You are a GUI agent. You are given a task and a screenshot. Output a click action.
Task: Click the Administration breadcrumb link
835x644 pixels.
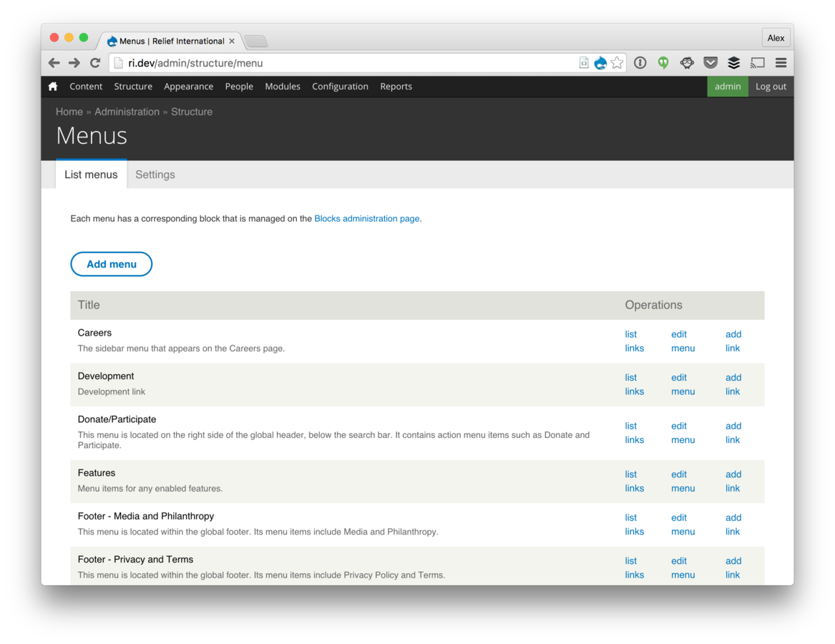127,112
